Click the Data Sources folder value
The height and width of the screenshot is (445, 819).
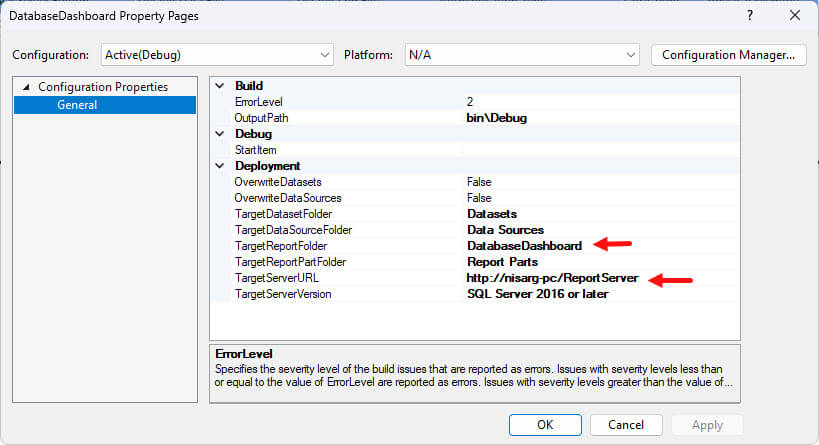click(505, 230)
